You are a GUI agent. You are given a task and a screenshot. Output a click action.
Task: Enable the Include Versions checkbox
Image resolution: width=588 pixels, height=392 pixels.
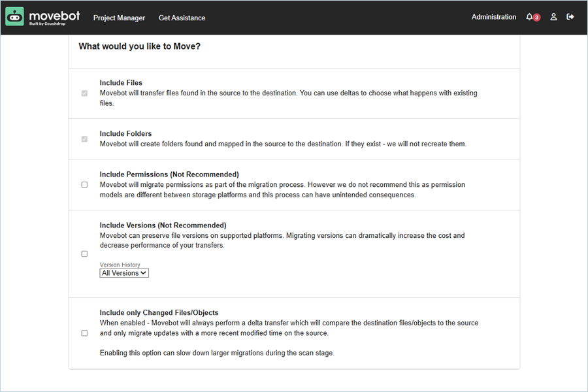pyautogui.click(x=84, y=254)
